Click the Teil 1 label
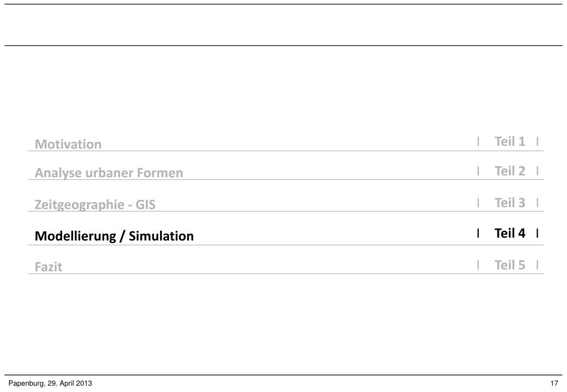This screenshot has height=392, width=567. click(510, 142)
